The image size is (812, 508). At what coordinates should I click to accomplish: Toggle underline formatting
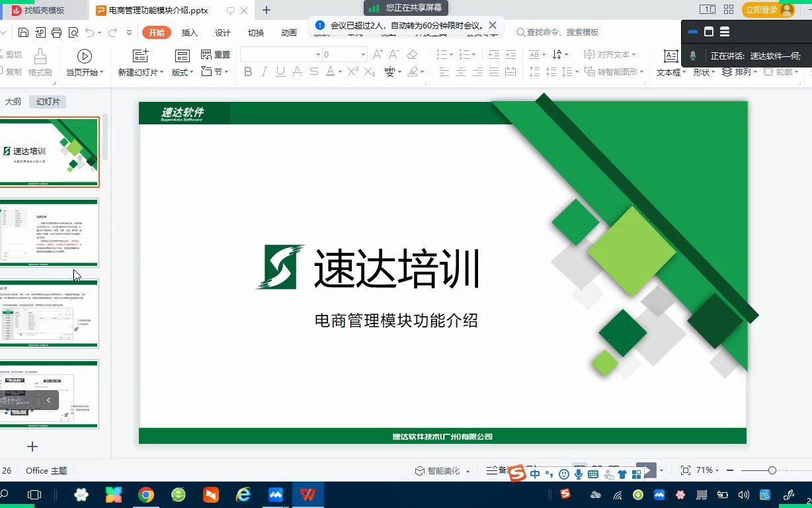[x=281, y=72]
